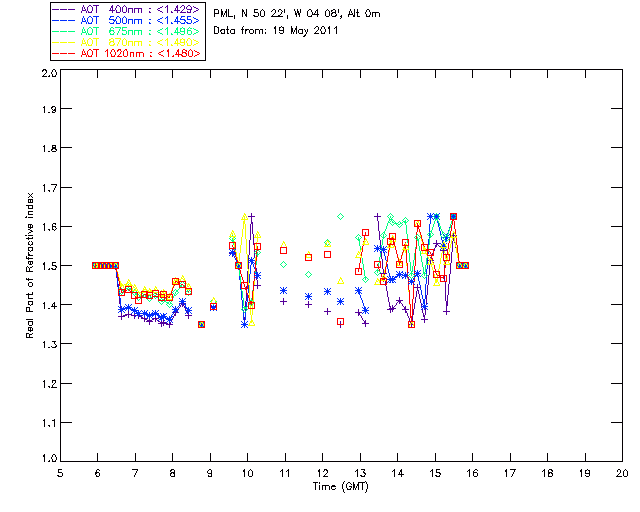Click the y-axis tick label "1.7"
The height and width of the screenshot is (512, 640).
[x=49, y=188]
